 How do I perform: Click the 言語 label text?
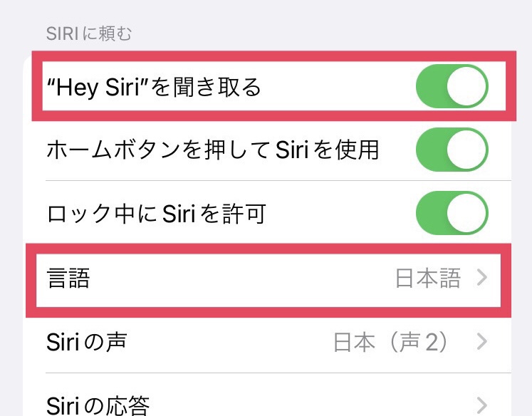pyautogui.click(x=68, y=279)
